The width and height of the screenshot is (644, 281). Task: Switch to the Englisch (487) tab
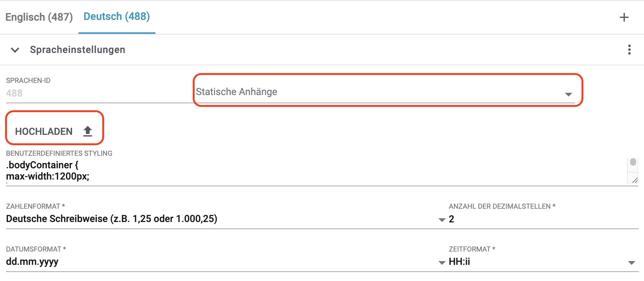(39, 17)
